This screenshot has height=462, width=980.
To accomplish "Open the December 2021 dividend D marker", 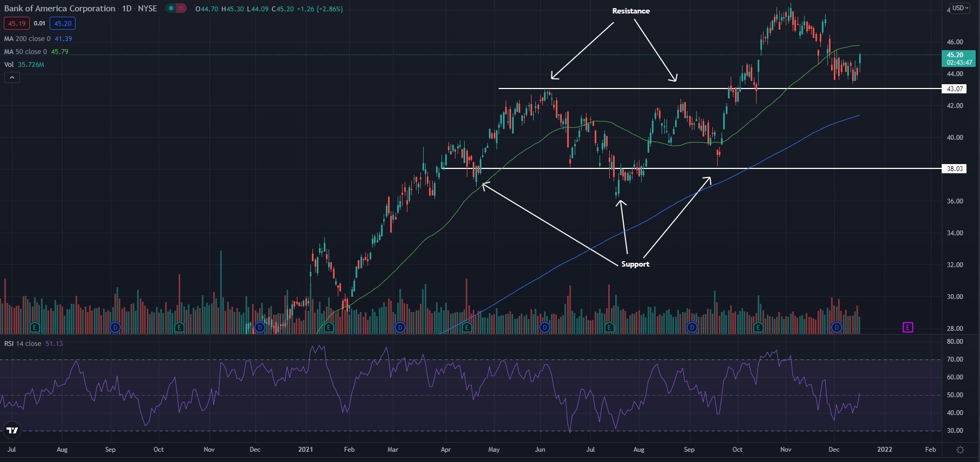I will [836, 327].
